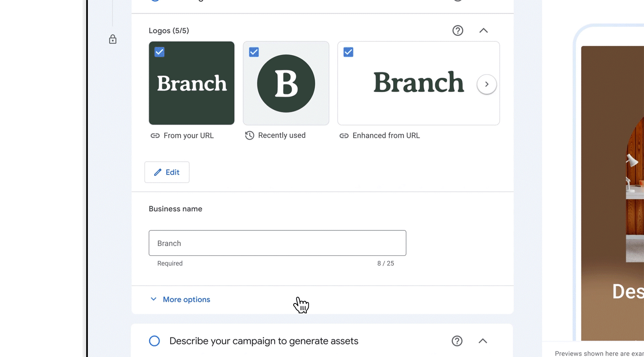Click inside the Business name field
The image size is (644, 357).
click(277, 243)
